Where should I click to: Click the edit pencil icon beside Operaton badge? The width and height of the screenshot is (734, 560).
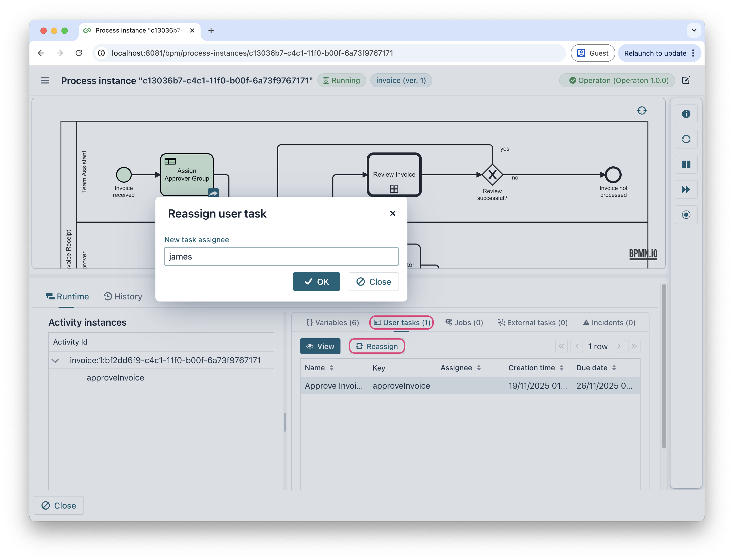coord(686,80)
